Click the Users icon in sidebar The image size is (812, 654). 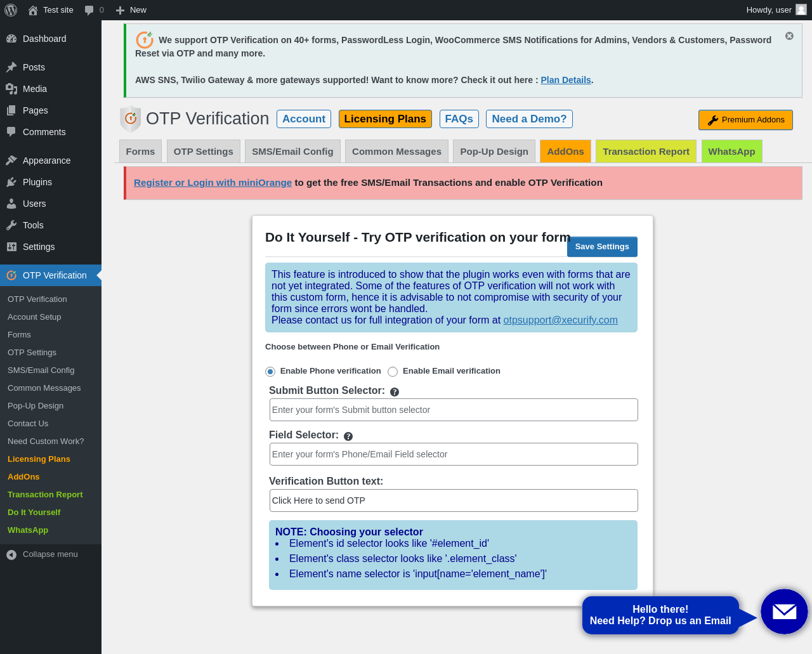click(x=11, y=204)
